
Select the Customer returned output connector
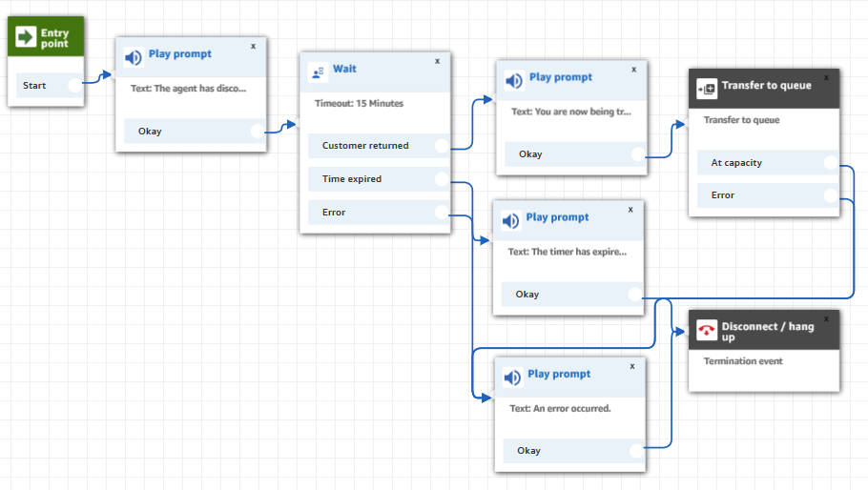[441, 146]
